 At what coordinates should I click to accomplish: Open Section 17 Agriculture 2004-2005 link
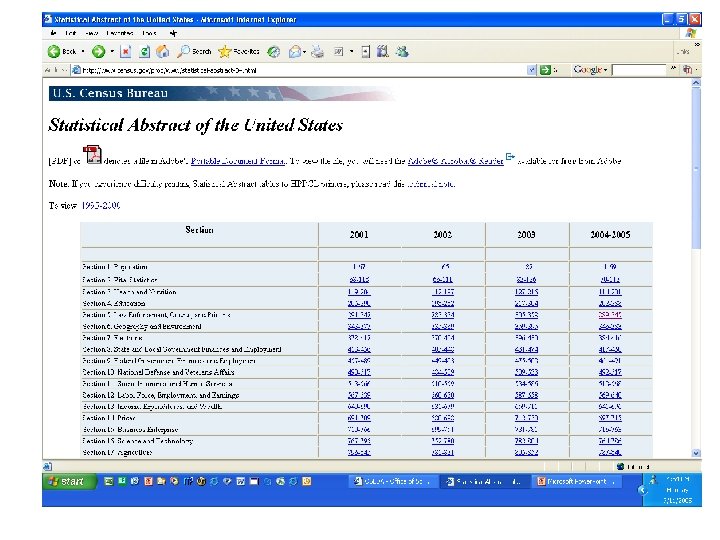tap(610, 453)
